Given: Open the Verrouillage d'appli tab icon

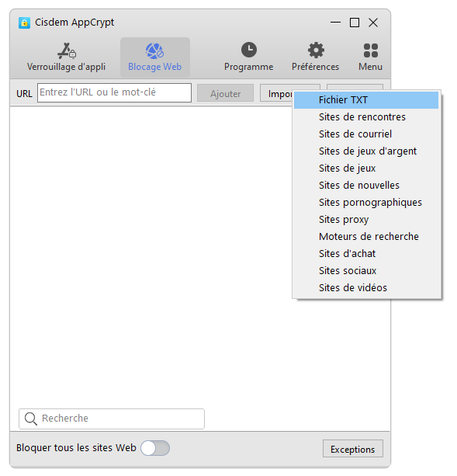Looking at the screenshot, I should 67,50.
